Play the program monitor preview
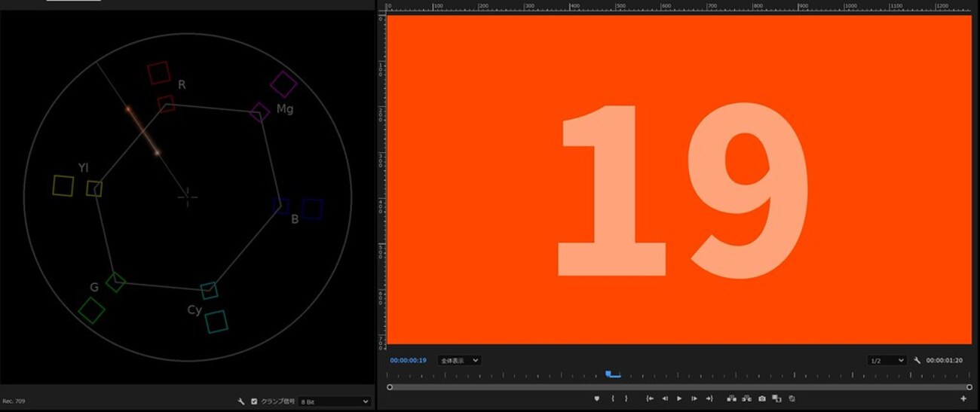The width and height of the screenshot is (980, 412). [679, 398]
